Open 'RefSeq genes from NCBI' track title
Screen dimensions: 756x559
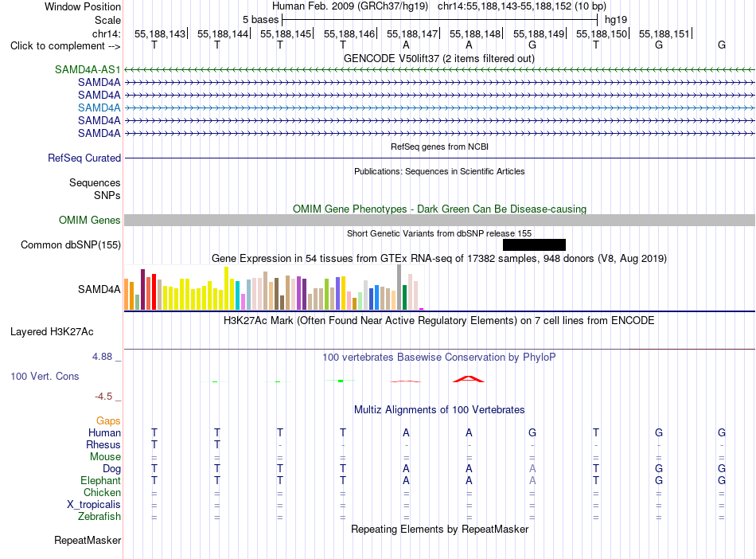(439, 147)
